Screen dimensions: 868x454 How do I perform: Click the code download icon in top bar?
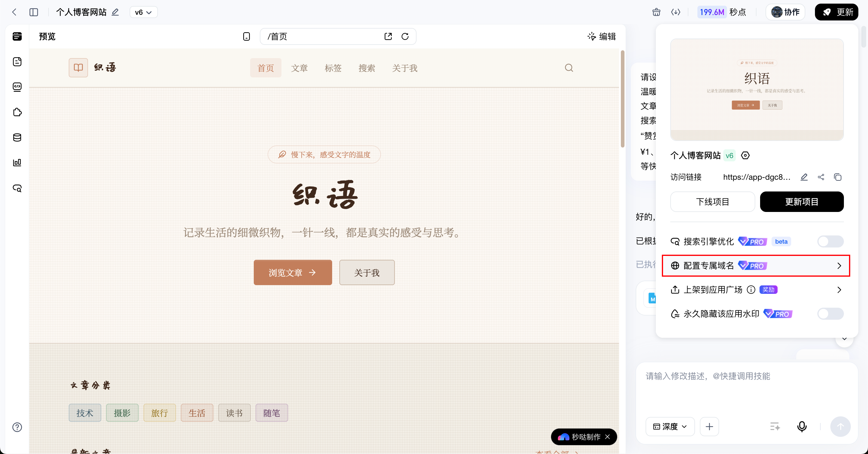[x=676, y=12]
